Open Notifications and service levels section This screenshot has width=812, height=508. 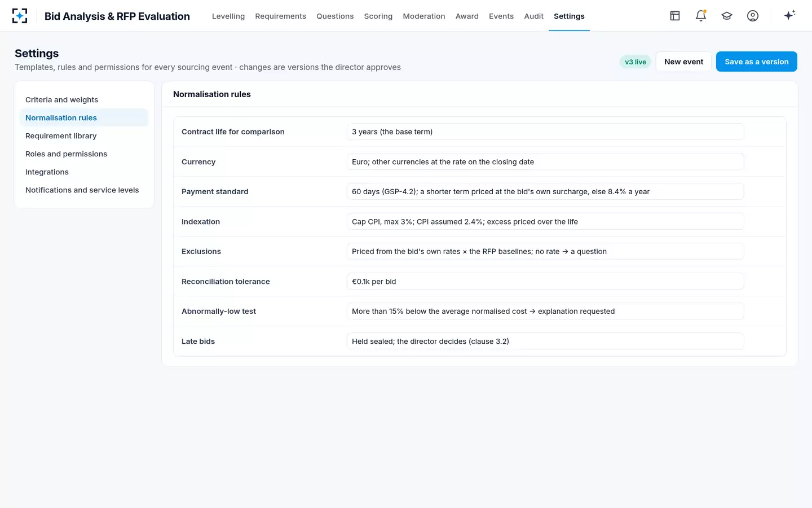(x=84, y=190)
